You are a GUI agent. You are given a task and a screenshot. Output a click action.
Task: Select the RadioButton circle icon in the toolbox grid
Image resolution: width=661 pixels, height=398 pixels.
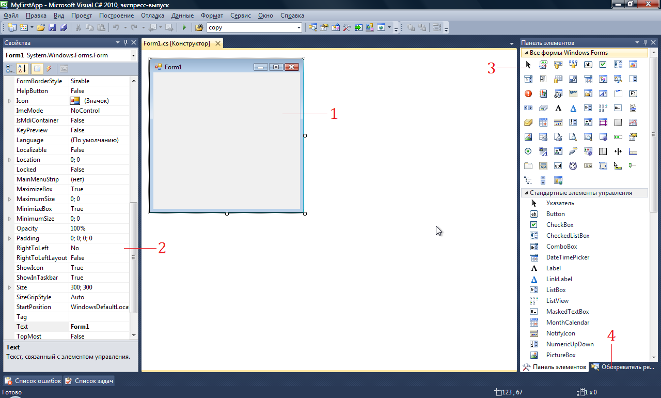[x=528, y=151]
